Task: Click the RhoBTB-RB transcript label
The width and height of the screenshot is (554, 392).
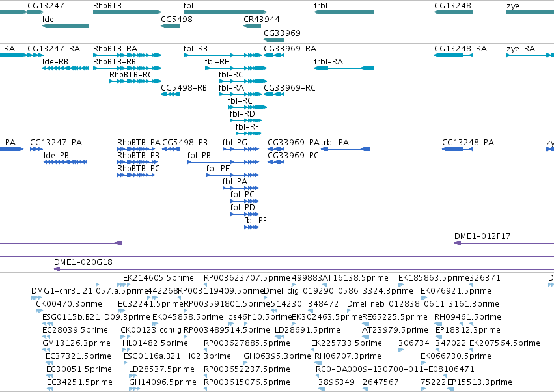Action: click(x=115, y=61)
